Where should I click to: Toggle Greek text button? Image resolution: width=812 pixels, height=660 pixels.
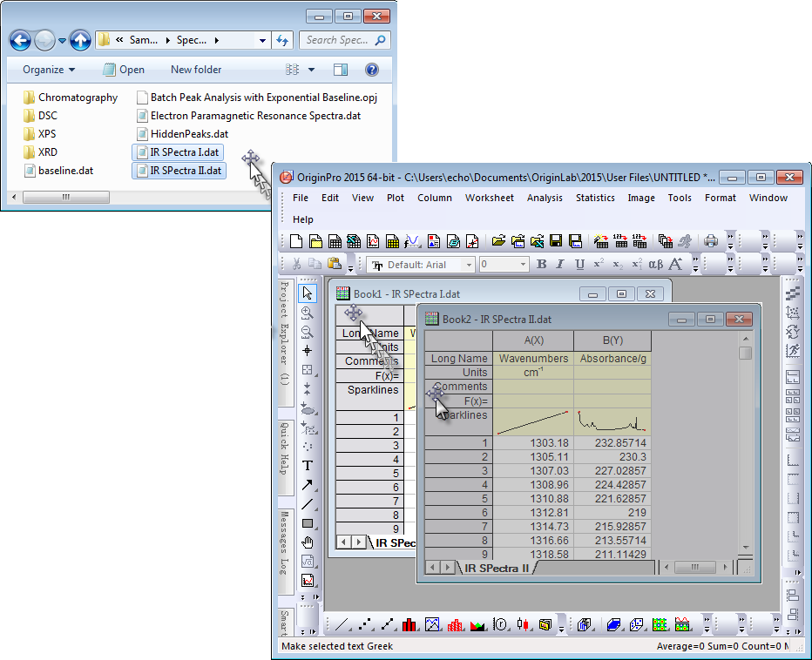click(x=656, y=264)
